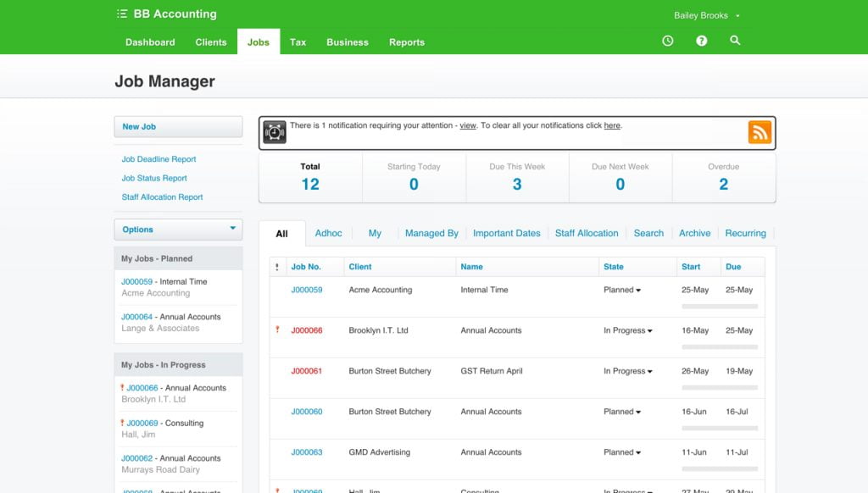Switch to the Staff Allocation tab
The image size is (868, 493).
point(587,233)
